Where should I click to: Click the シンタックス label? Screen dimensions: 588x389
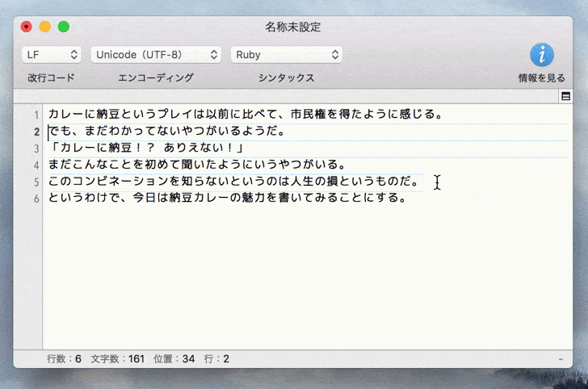pyautogui.click(x=287, y=77)
